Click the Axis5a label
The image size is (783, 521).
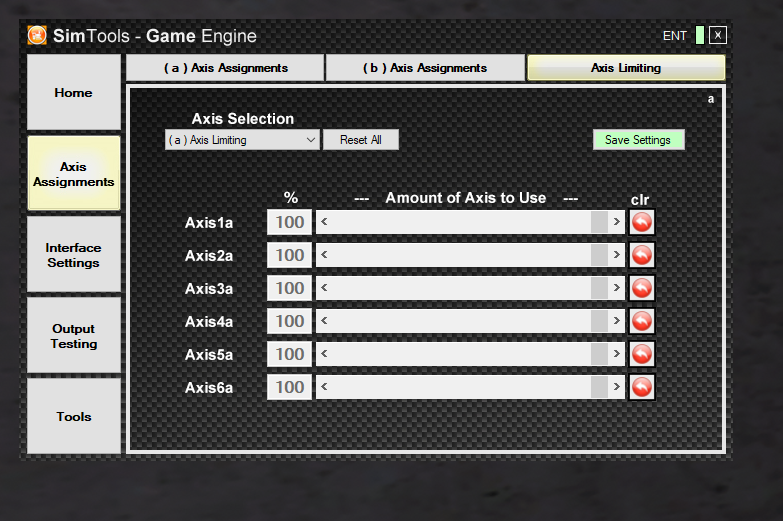(x=209, y=355)
